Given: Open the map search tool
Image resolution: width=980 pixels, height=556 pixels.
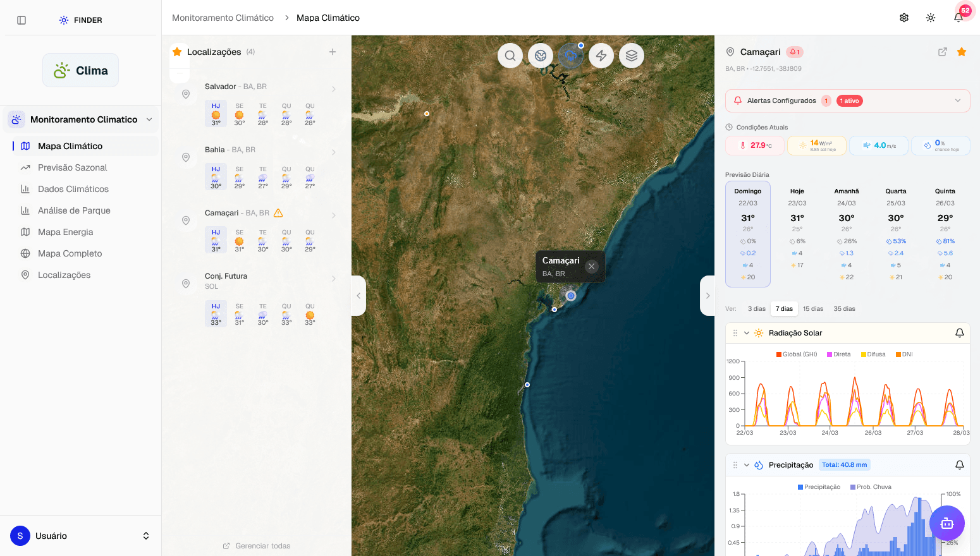Looking at the screenshot, I should [510, 55].
